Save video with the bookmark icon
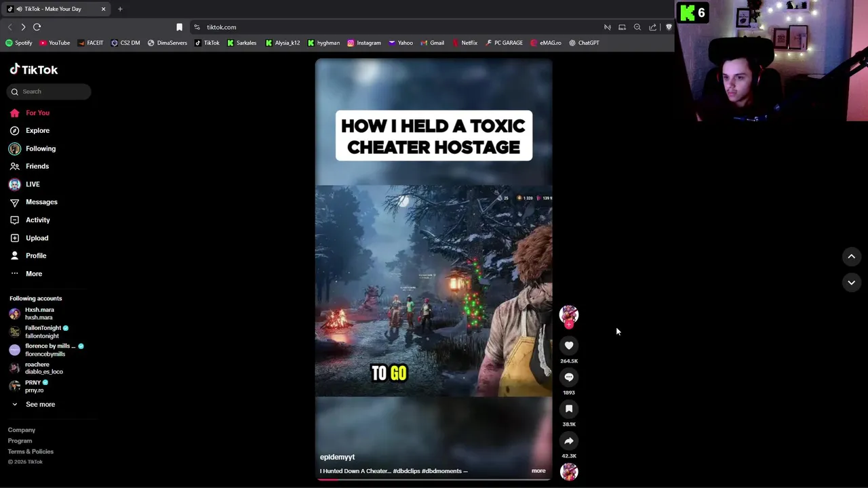 569,409
